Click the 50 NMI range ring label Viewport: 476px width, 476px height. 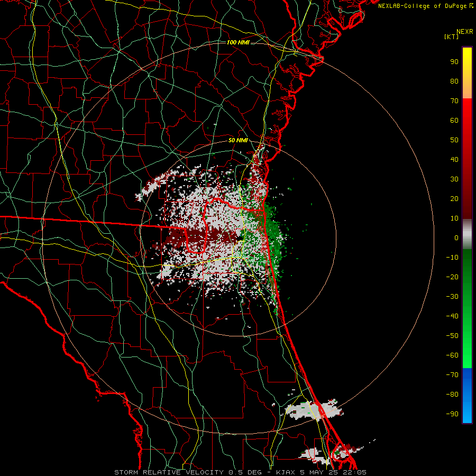(x=238, y=140)
